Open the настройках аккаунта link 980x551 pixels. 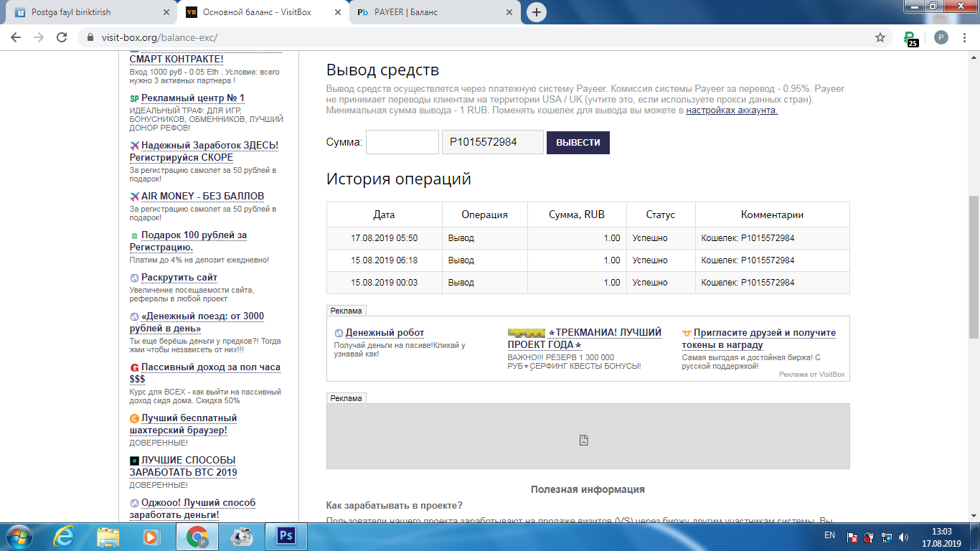point(732,110)
